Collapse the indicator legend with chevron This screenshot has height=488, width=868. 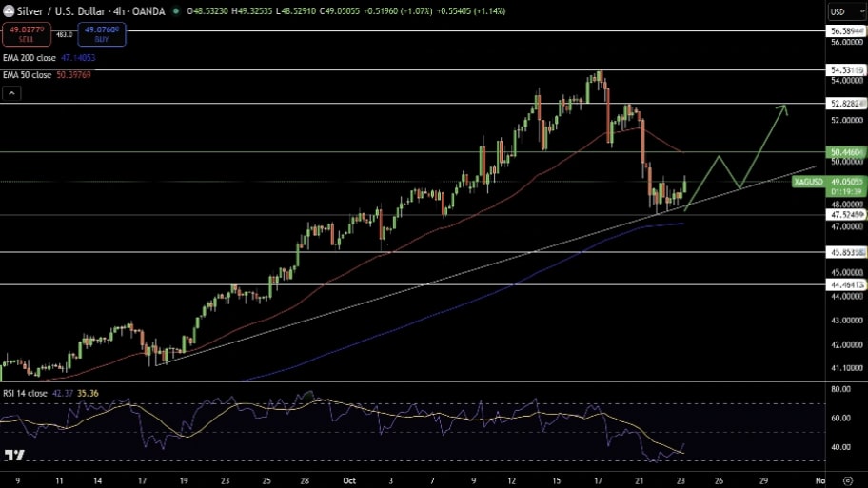point(11,93)
